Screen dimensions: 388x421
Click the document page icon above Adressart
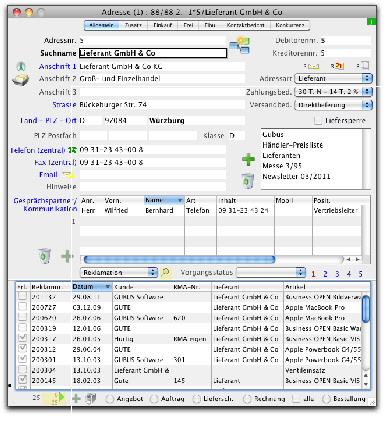click(364, 66)
